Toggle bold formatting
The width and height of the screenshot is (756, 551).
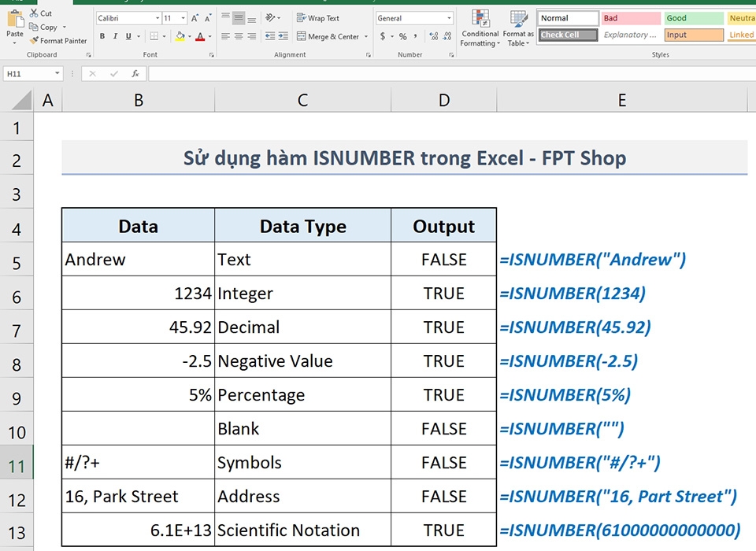102,36
